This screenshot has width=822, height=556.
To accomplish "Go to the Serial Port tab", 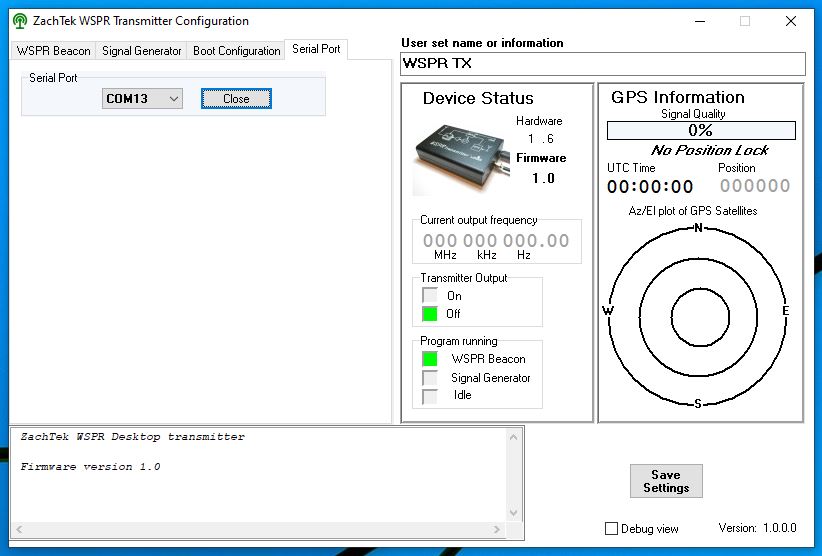I will [316, 49].
